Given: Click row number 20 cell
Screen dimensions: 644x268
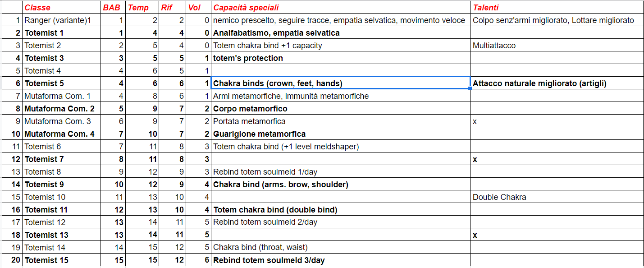Looking at the screenshot, I should 11,260.
